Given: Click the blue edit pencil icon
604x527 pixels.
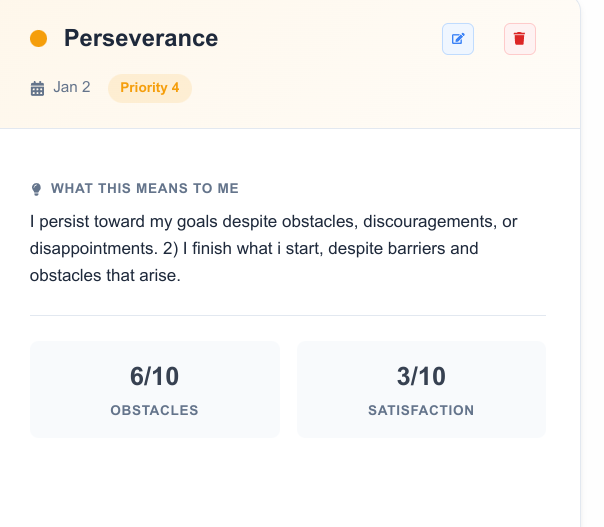Looking at the screenshot, I should [458, 39].
